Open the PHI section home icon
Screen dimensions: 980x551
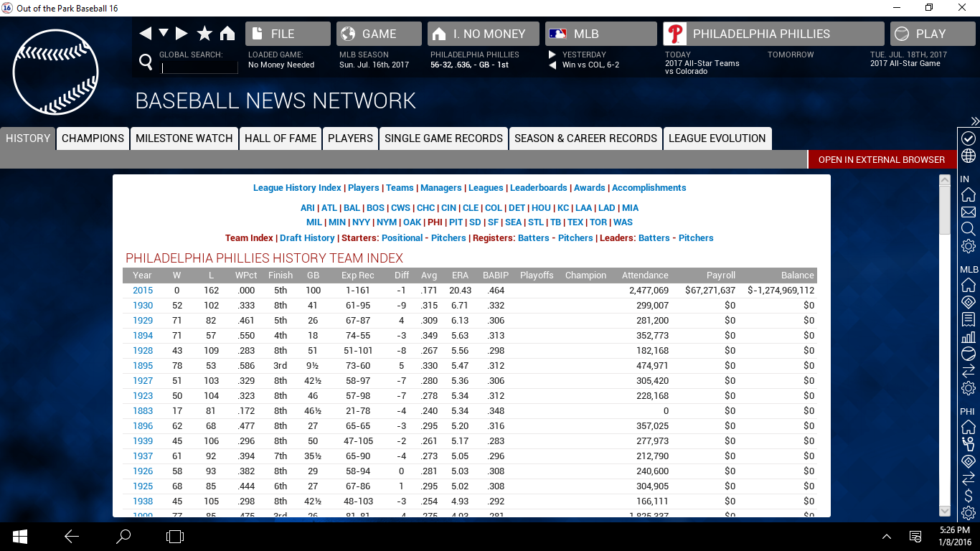pyautogui.click(x=969, y=427)
